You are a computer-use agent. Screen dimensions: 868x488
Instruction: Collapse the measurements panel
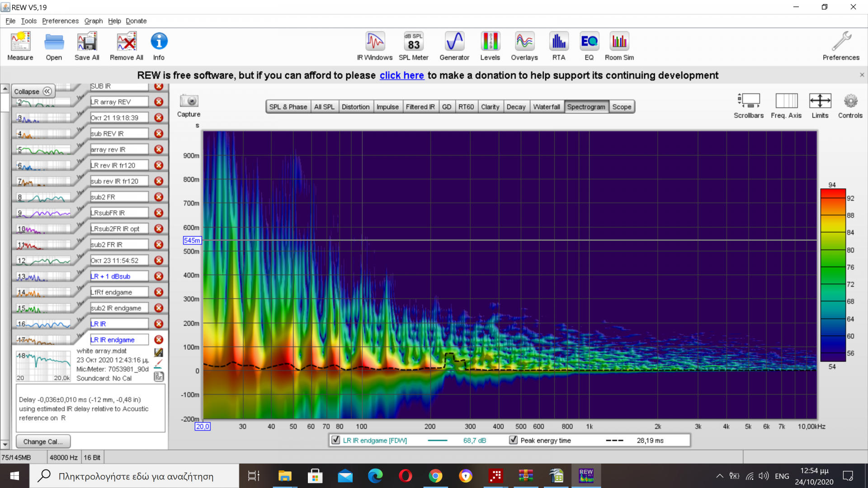(33, 91)
